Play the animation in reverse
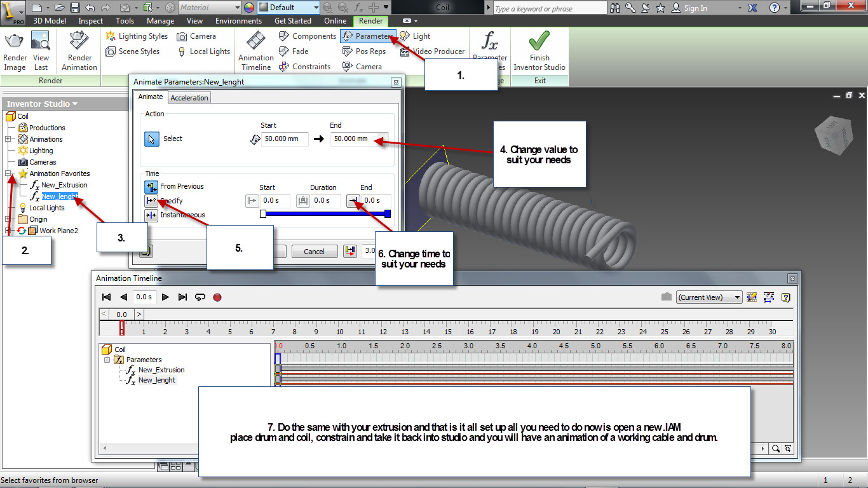 [x=123, y=297]
